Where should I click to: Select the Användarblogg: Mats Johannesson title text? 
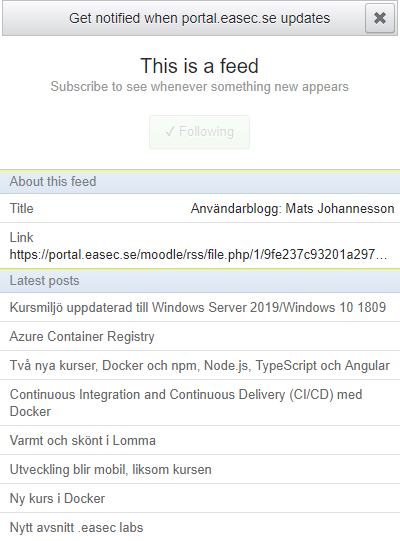pos(292,208)
